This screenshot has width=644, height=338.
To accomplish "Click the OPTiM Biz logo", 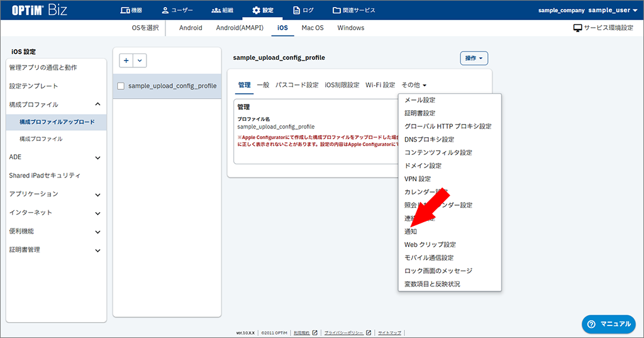I will [x=40, y=10].
